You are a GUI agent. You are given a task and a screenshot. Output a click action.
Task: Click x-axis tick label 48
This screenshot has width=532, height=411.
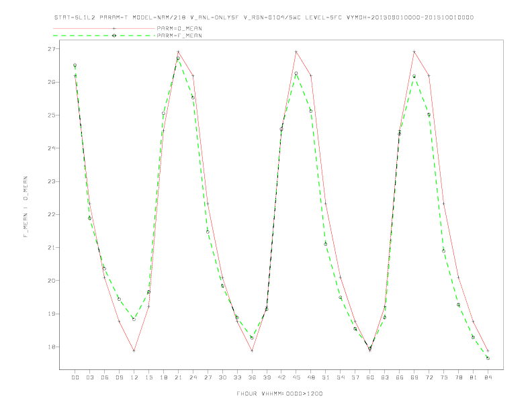(x=311, y=377)
